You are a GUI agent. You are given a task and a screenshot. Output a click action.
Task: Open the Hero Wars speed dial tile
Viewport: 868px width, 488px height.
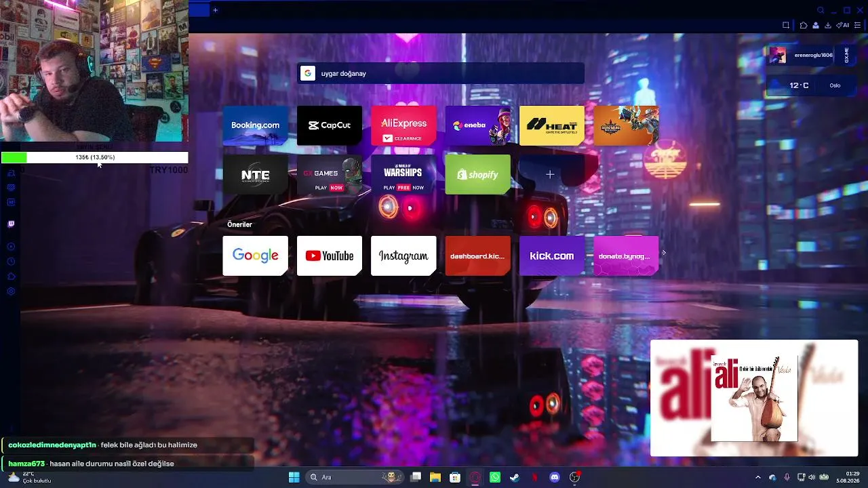click(x=626, y=125)
